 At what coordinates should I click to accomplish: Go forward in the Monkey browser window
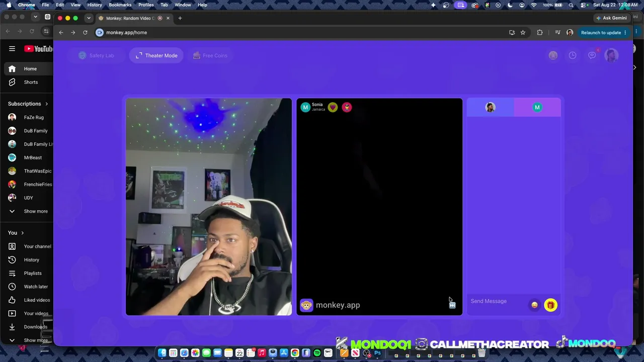click(x=73, y=33)
